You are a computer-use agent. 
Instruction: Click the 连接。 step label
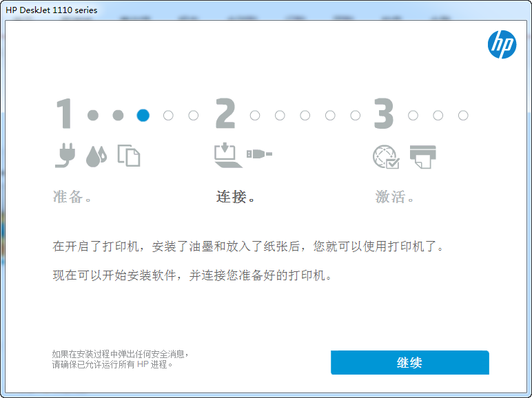(x=235, y=197)
